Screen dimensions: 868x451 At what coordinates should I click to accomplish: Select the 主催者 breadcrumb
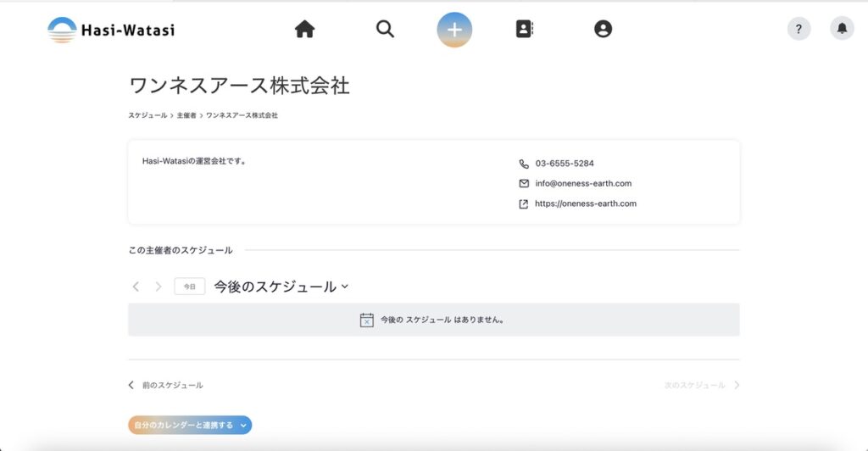pos(186,115)
